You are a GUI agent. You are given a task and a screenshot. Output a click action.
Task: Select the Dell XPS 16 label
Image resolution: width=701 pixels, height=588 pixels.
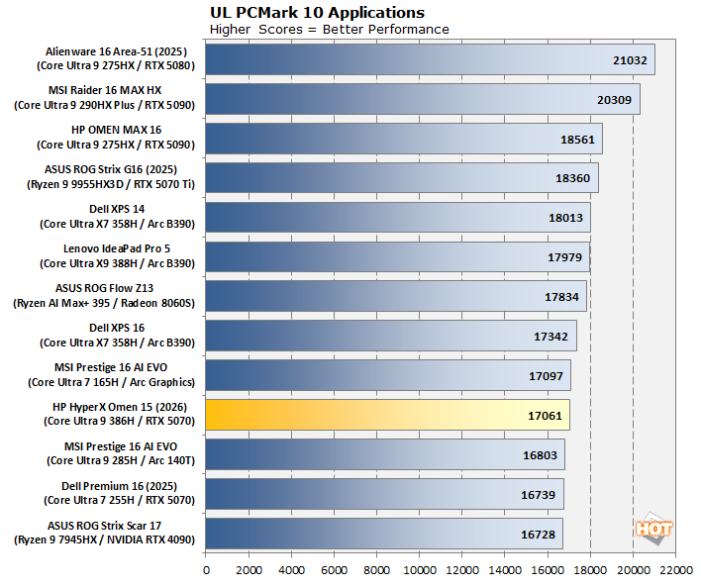coord(117,328)
